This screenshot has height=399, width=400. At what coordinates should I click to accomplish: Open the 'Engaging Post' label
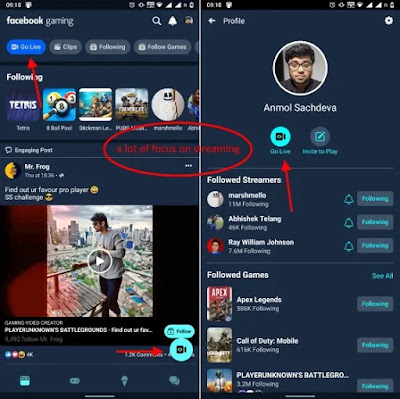pos(33,150)
